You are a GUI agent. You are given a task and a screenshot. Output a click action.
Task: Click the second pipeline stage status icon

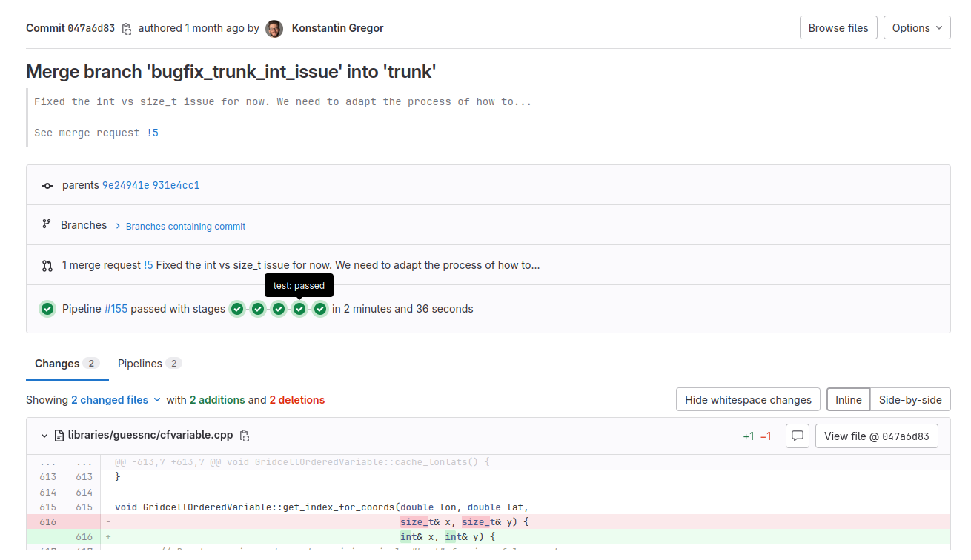[258, 309]
